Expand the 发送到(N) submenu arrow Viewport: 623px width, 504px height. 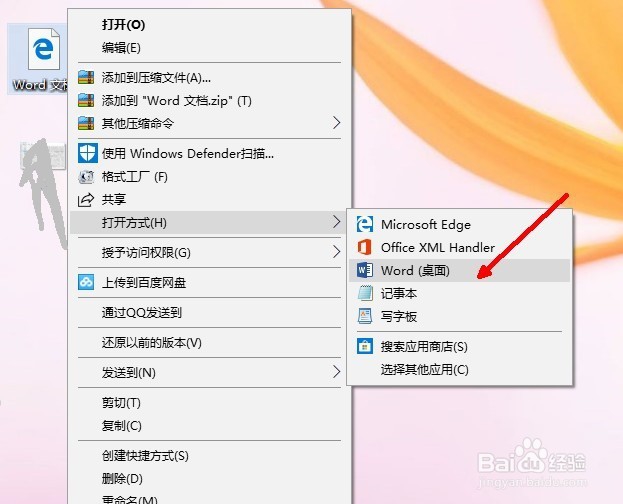(337, 372)
